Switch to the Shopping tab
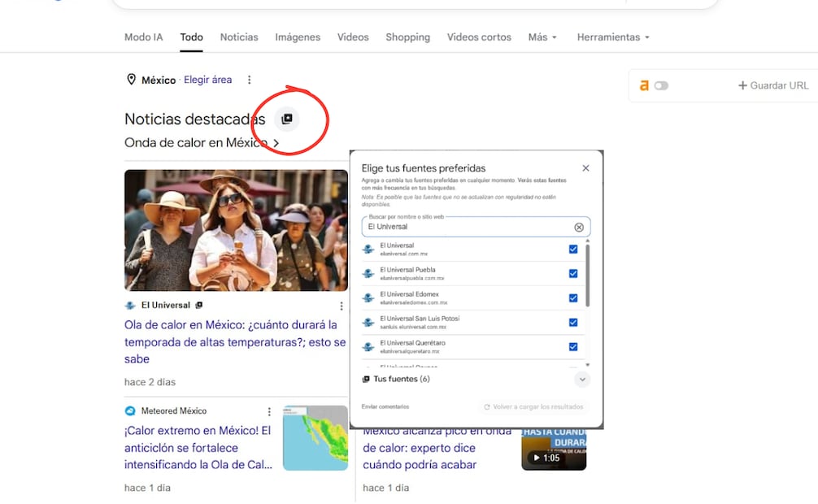 408,37
